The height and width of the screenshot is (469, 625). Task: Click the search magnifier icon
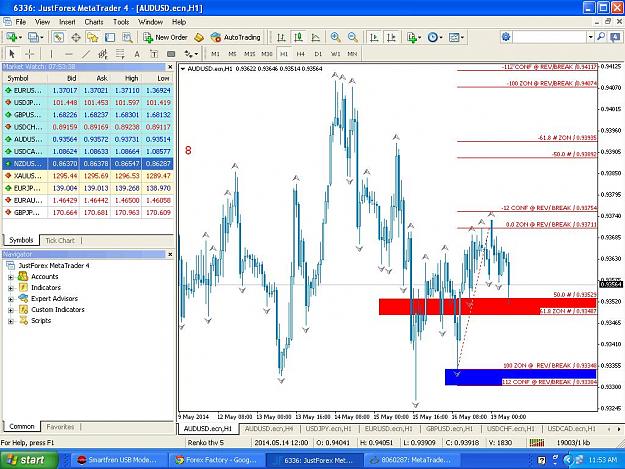point(601,37)
